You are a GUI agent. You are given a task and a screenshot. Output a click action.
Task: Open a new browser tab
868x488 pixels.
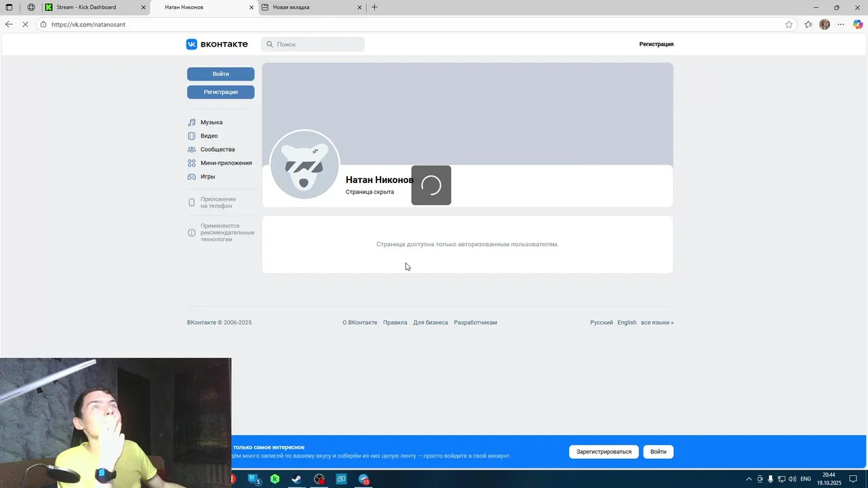374,7
